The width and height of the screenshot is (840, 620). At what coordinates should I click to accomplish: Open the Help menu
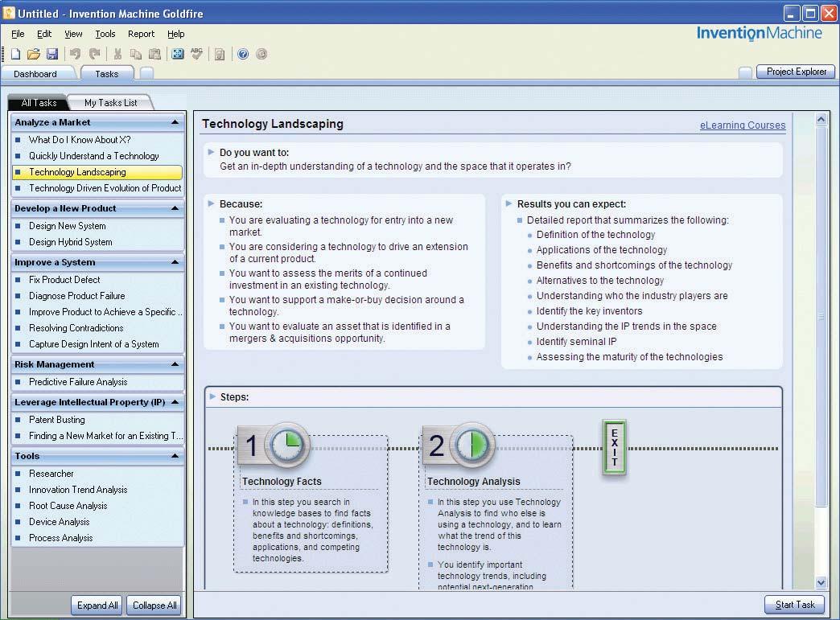coord(175,34)
